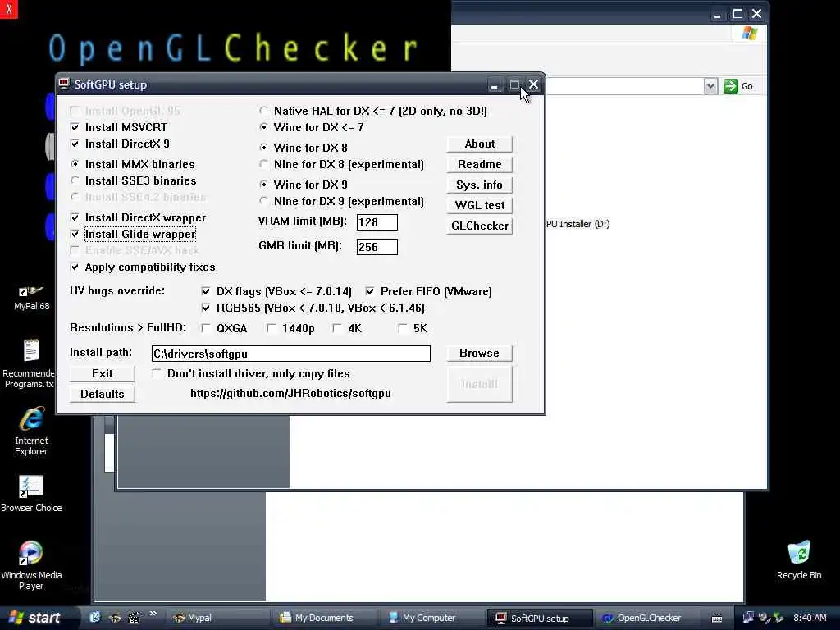Image resolution: width=840 pixels, height=630 pixels.
Task: Select Install MMX binaries option
Action: 75,164
